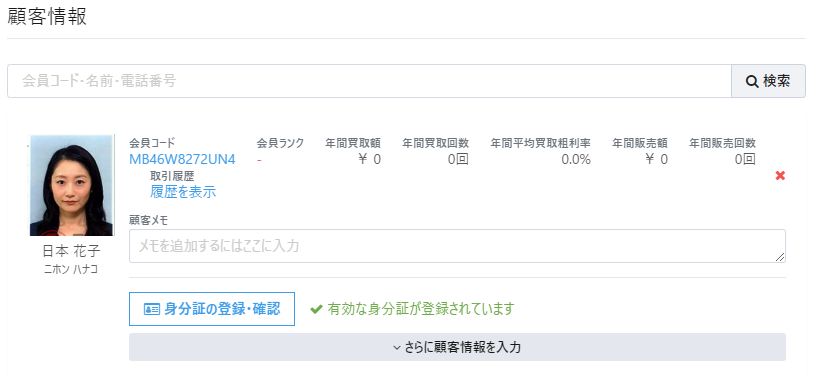
Task: Show transaction history via 履歴を表示
Action: coord(183,192)
